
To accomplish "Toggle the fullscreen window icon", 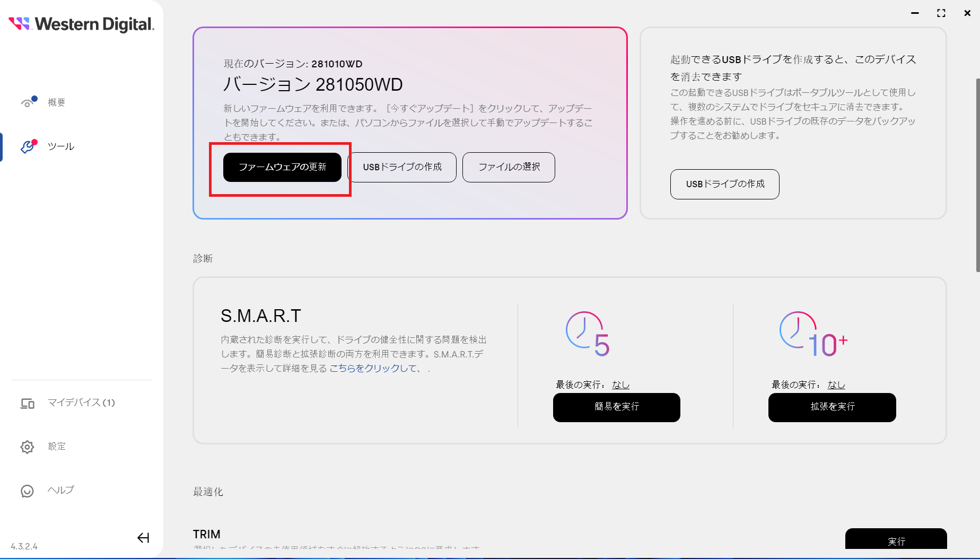I will pos(941,13).
